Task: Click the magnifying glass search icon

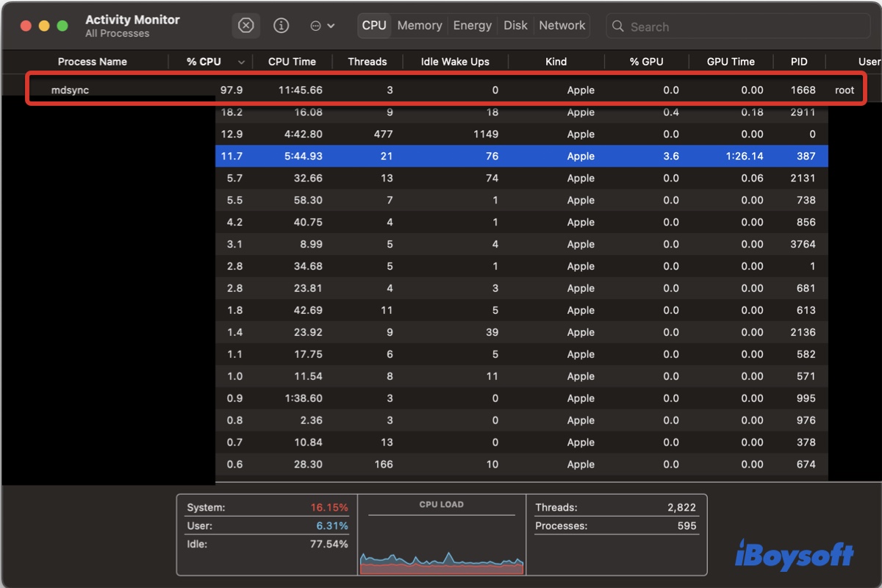Action: pos(619,26)
